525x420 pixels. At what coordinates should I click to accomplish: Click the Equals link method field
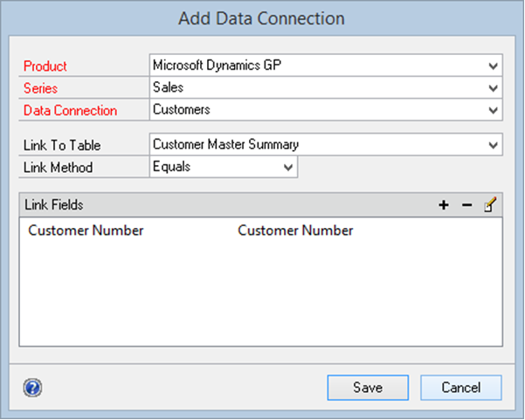click(x=224, y=167)
